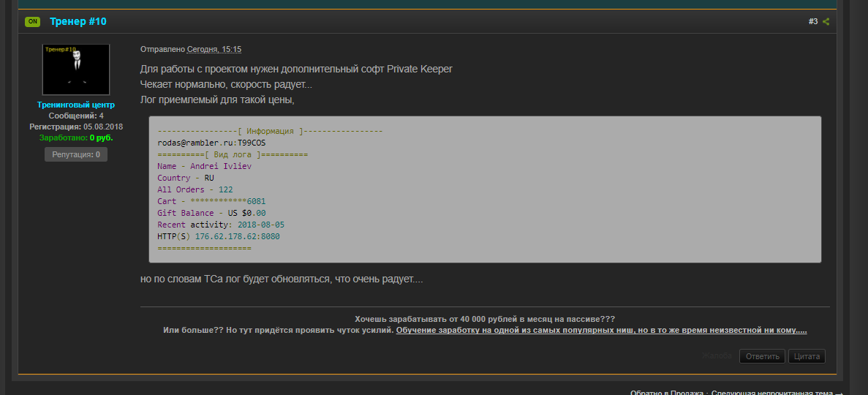Open the #3 post permalink

click(x=812, y=22)
